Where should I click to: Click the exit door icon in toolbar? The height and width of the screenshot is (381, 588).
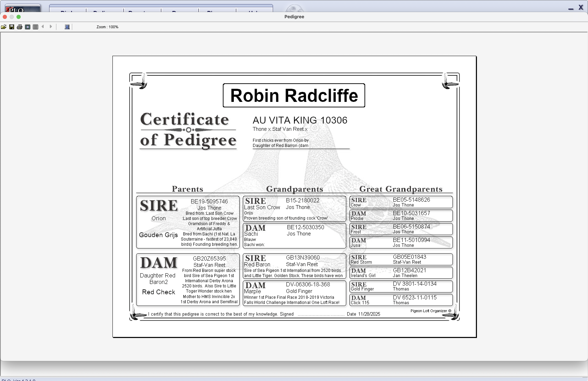click(x=67, y=27)
